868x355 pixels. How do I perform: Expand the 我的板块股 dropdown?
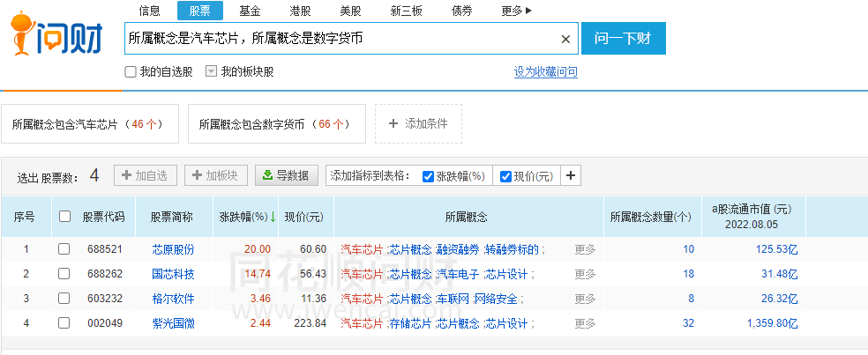point(211,72)
